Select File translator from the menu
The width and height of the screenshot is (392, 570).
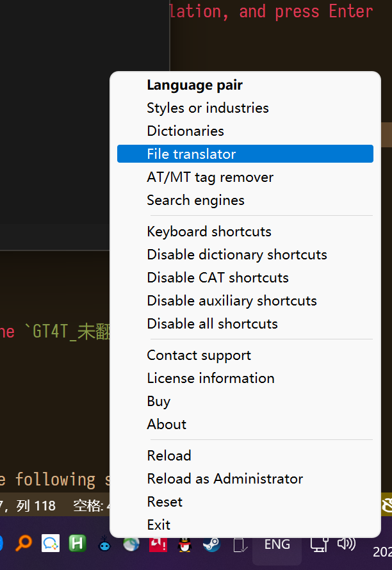click(192, 154)
